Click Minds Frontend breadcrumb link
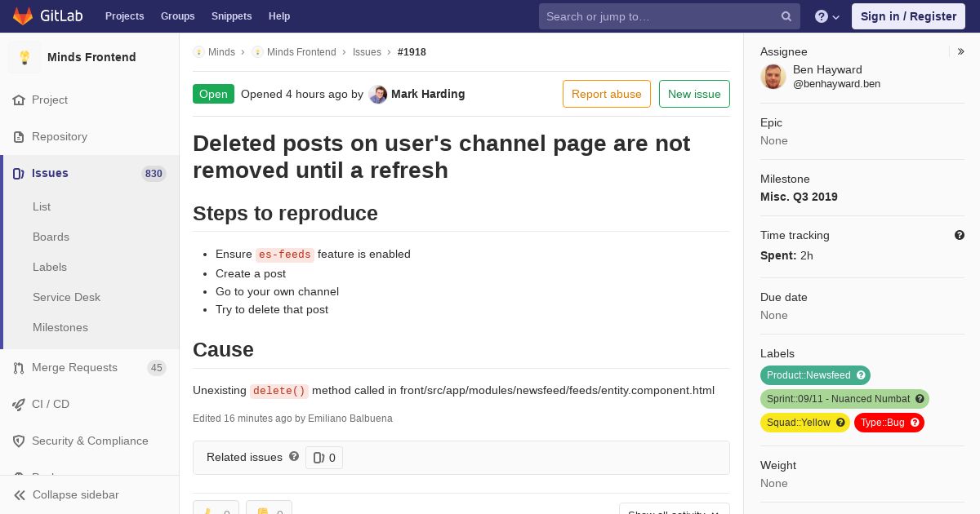Image resolution: width=980 pixels, height=514 pixels. (301, 52)
